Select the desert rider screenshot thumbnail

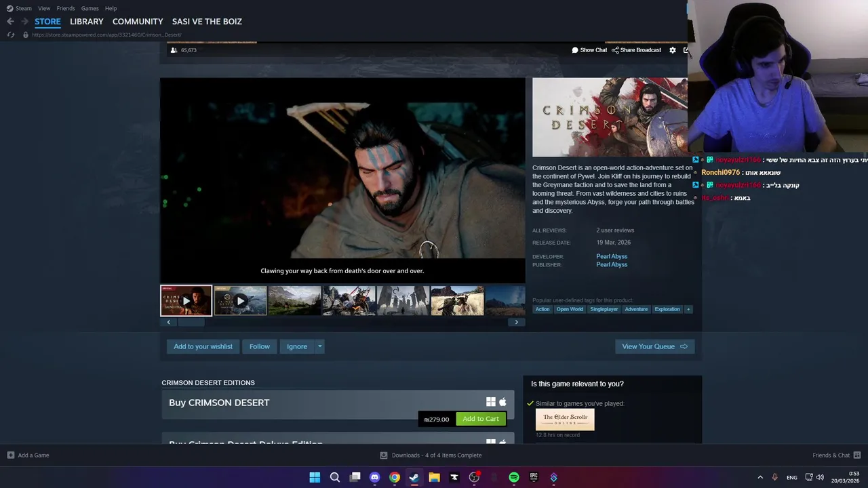click(457, 301)
